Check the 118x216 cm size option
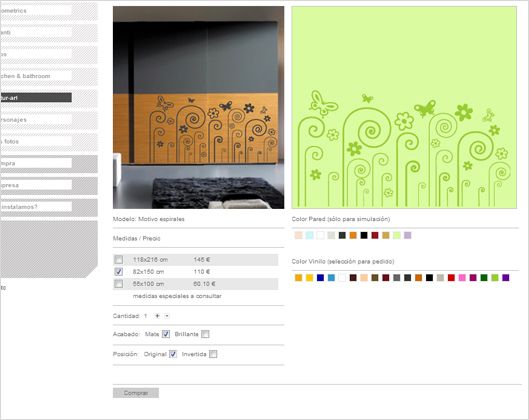This screenshot has width=529, height=420. click(x=118, y=259)
